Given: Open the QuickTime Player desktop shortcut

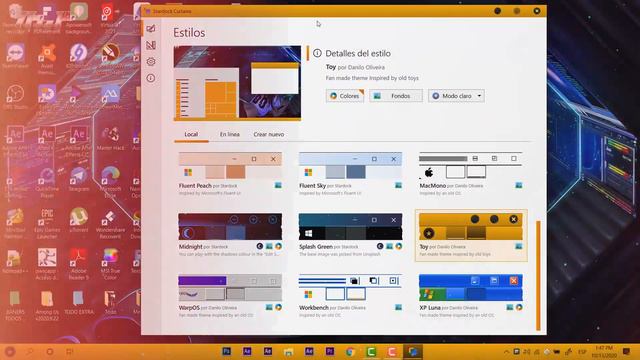Looking at the screenshot, I should [x=47, y=182].
